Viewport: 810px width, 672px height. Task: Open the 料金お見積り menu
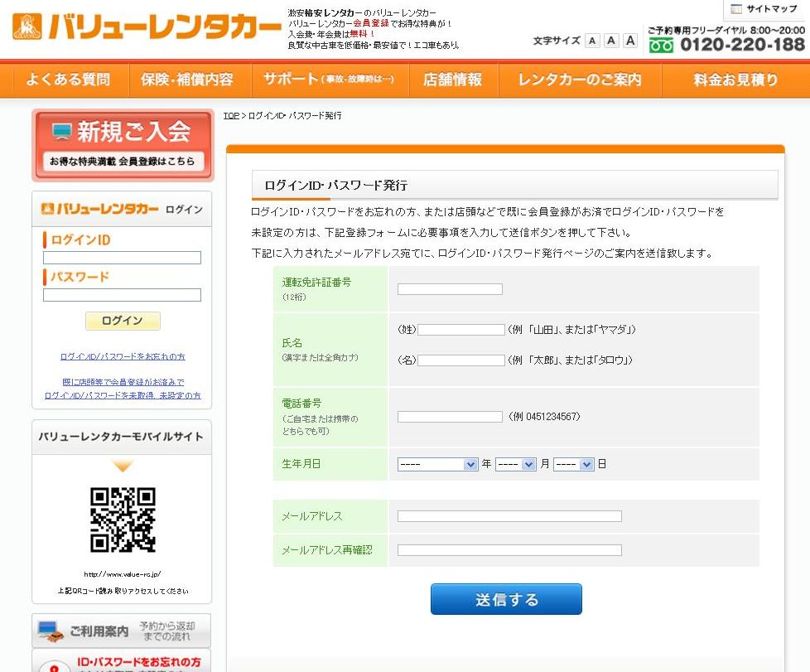[735, 80]
